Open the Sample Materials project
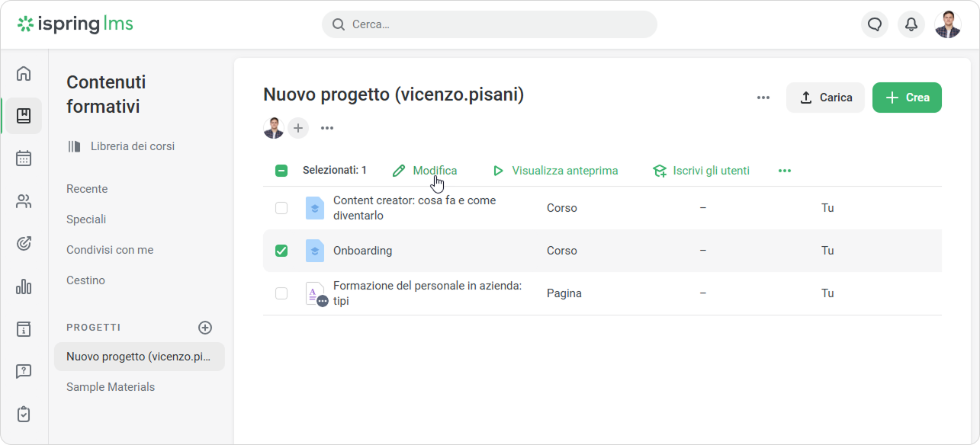The width and height of the screenshot is (980, 445). pos(111,387)
